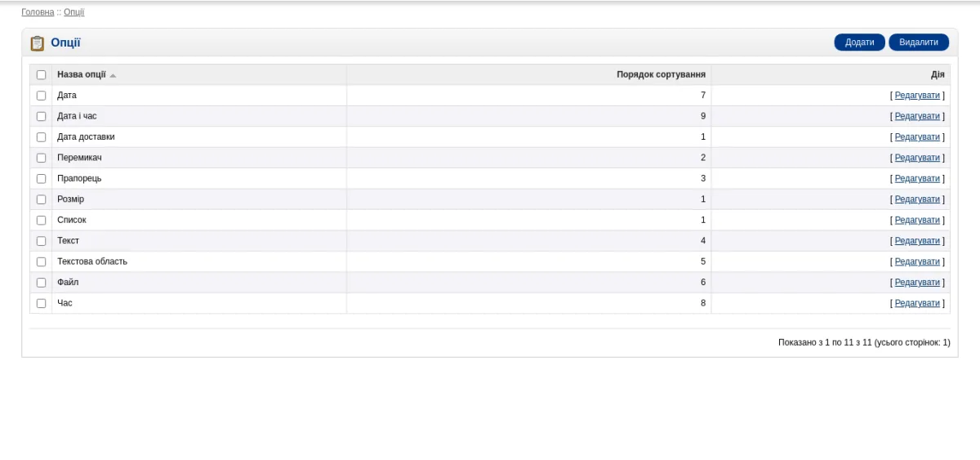Click the Дата і час name text
This screenshot has height=460, width=980.
point(77,116)
